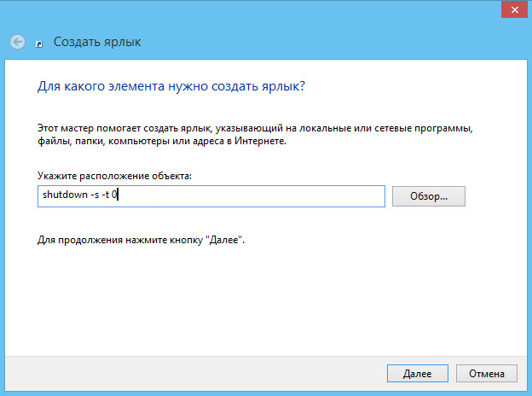Go back using the round arrow icon
This screenshot has width=532, height=396.
coord(18,42)
